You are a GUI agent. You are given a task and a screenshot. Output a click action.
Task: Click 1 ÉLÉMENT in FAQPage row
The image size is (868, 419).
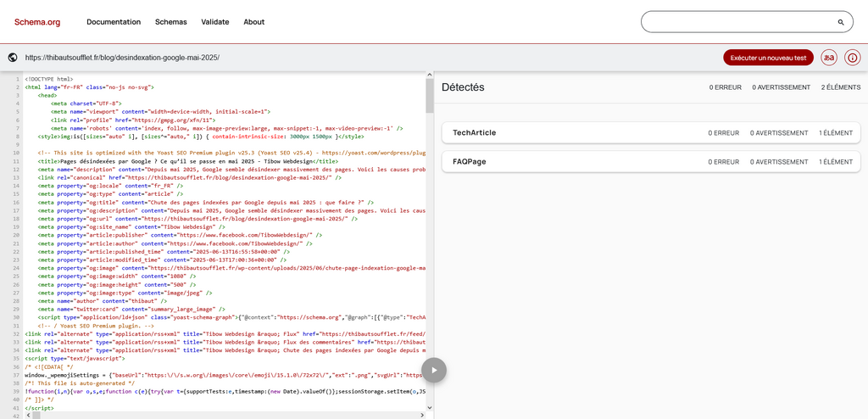[x=836, y=162]
